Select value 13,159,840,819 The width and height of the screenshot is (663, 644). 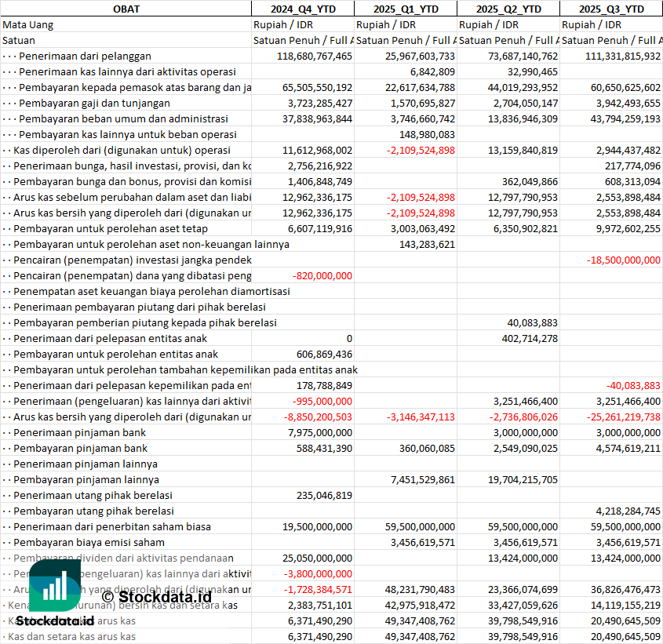tap(523, 150)
